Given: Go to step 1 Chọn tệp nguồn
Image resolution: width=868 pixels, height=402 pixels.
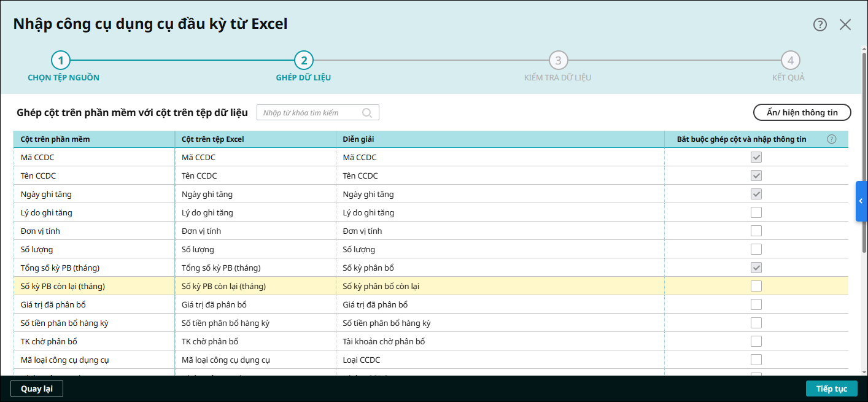Looking at the screenshot, I should point(61,61).
